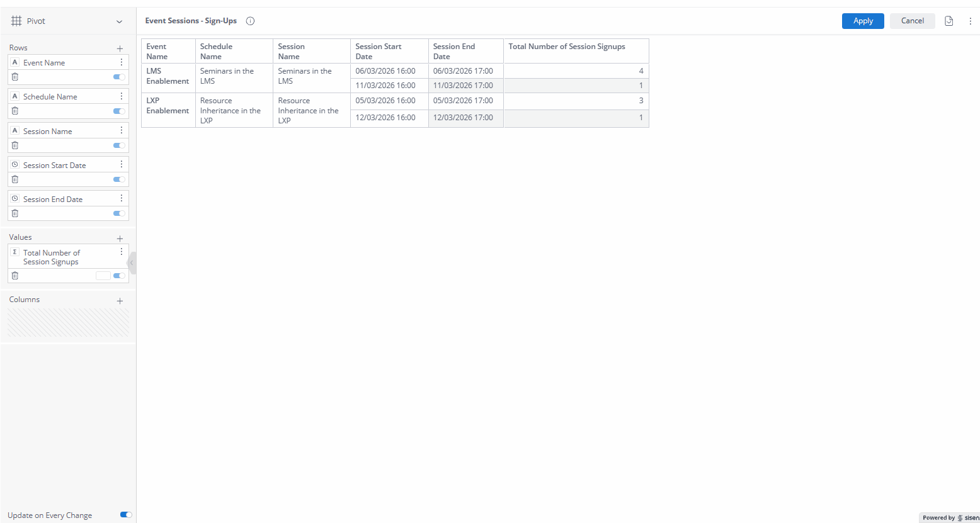Click the Cancel button

(x=912, y=21)
